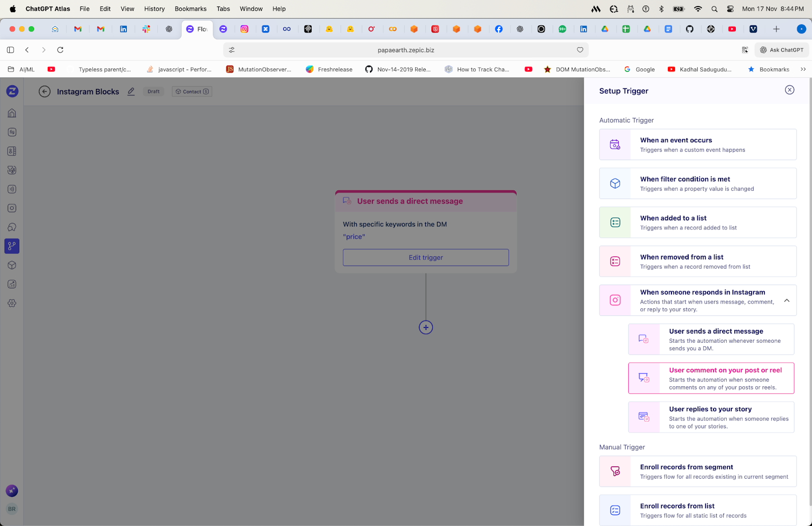
Task: Reload the current page
Action: (60, 50)
